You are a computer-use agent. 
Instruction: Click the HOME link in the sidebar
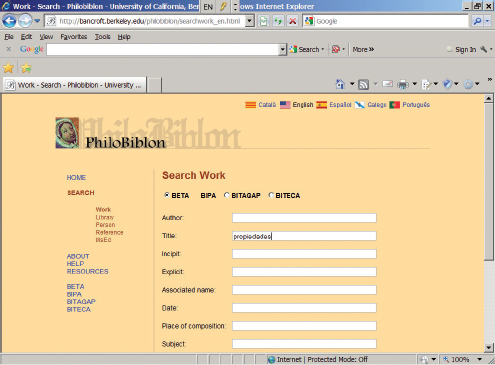point(76,178)
